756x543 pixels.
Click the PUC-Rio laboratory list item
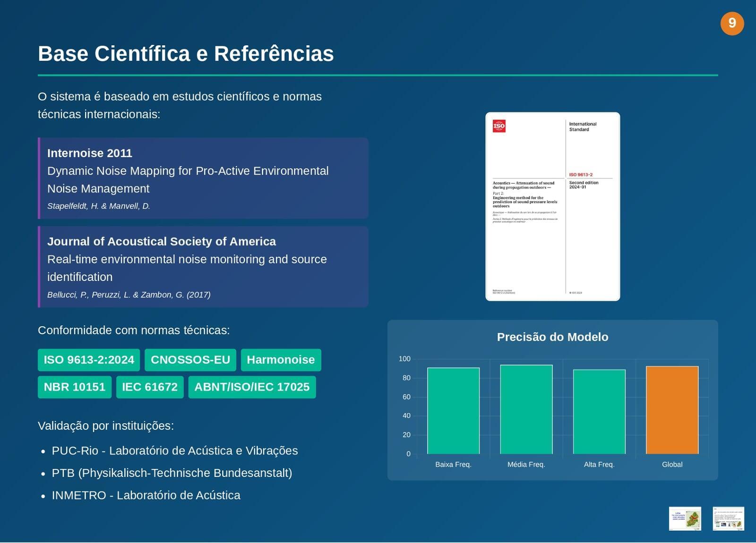coord(174,451)
